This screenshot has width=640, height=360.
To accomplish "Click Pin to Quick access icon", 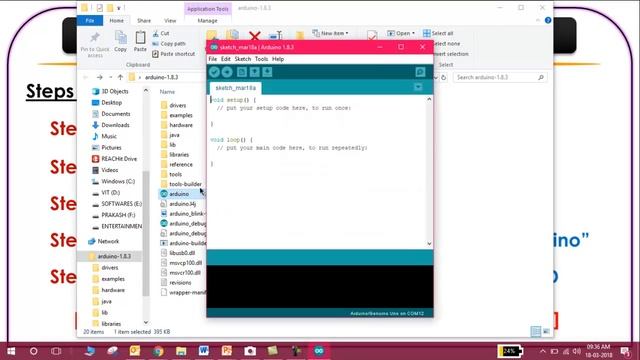I will tap(95, 44).
